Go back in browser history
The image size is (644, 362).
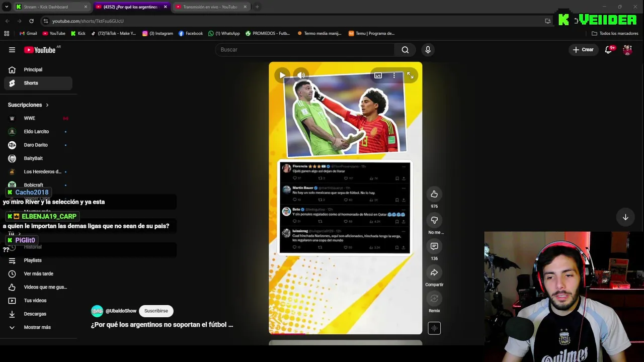(x=7, y=21)
